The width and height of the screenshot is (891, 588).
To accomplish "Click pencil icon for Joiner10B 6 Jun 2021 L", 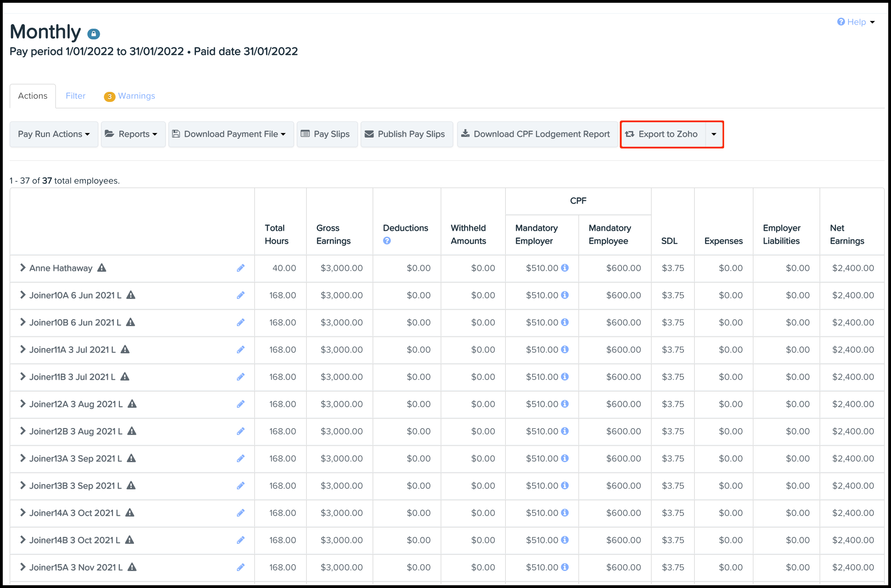I will click(240, 322).
